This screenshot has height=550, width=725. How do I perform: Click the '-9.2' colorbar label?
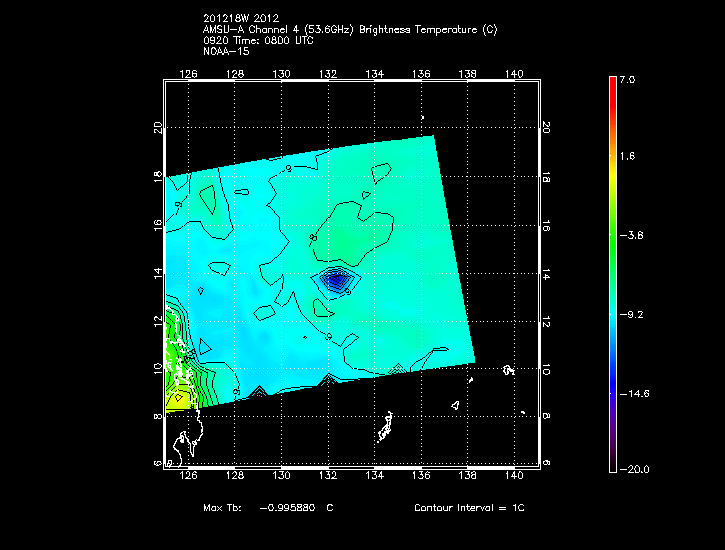pyautogui.click(x=631, y=315)
